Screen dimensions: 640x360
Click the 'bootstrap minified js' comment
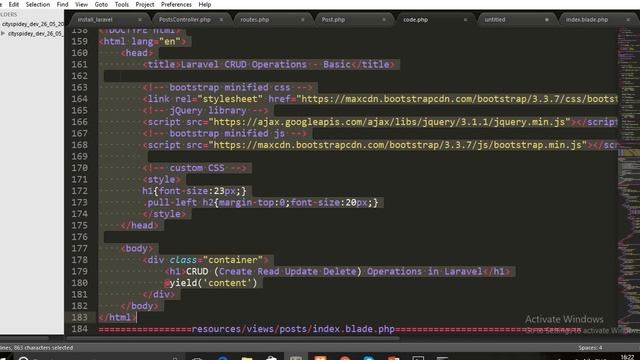tap(224, 133)
